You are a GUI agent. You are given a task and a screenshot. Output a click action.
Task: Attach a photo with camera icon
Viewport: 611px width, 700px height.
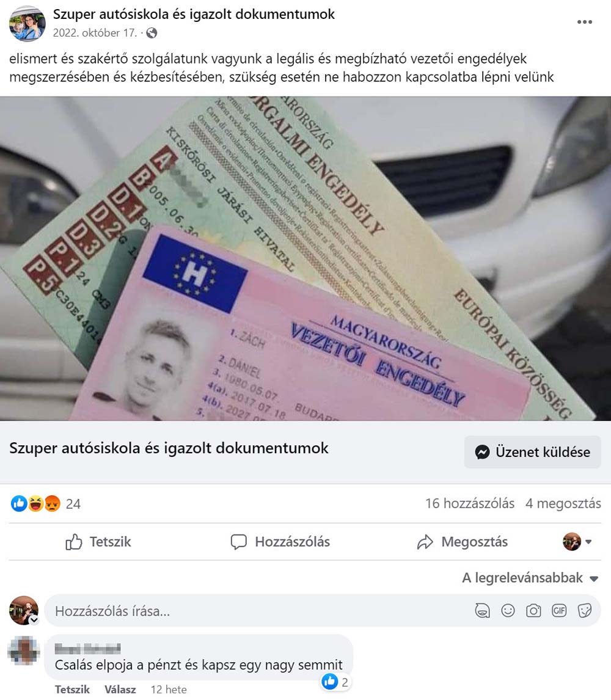[533, 610]
